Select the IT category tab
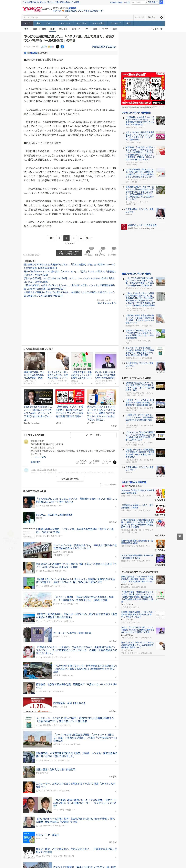 86,29
